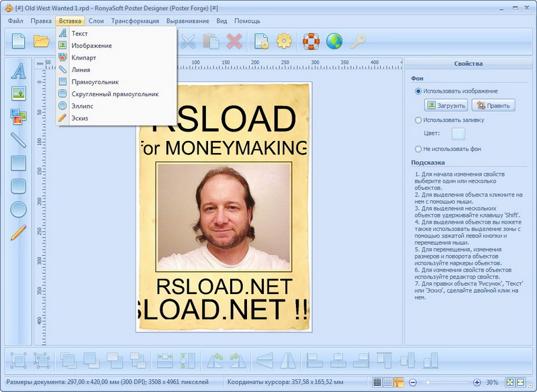Choose 'Скругленный прямоугольник' menu entry
This screenshot has height=392, width=537.
pyautogui.click(x=116, y=94)
